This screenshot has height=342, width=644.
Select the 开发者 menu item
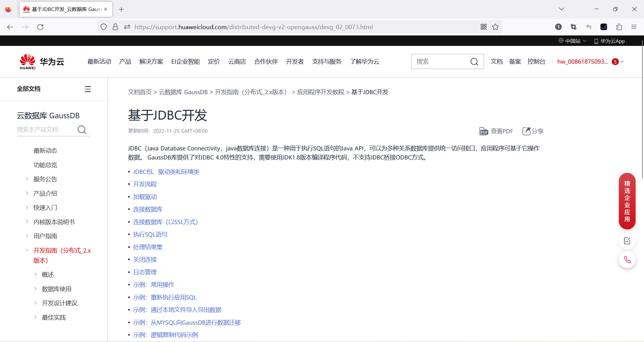pyautogui.click(x=294, y=61)
